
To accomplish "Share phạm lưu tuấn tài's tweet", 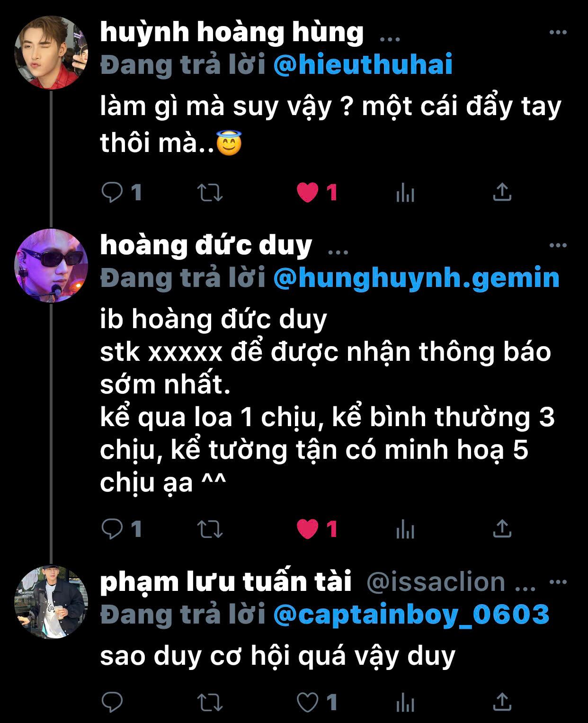I will (502, 701).
